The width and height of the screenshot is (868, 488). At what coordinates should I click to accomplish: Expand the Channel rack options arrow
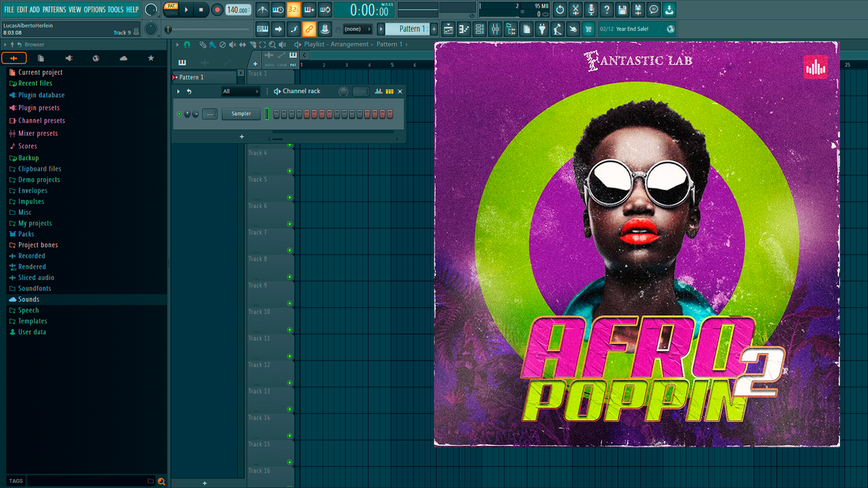coord(179,91)
